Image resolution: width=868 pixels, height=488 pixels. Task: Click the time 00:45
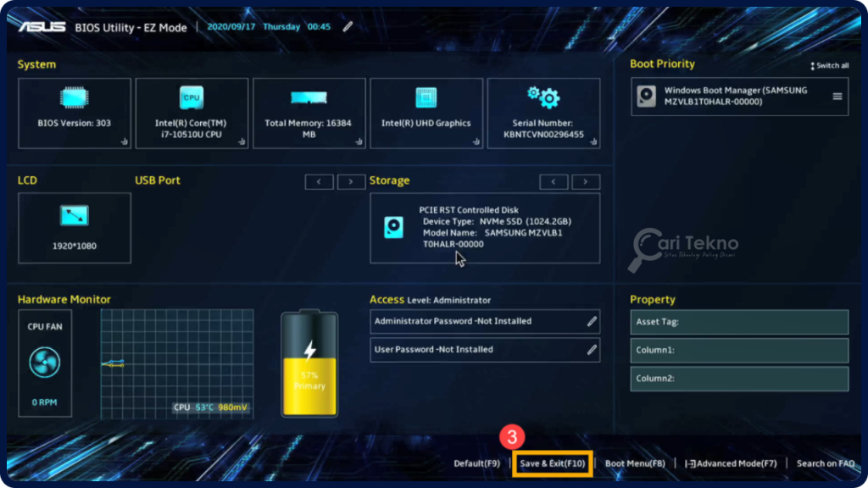point(319,26)
